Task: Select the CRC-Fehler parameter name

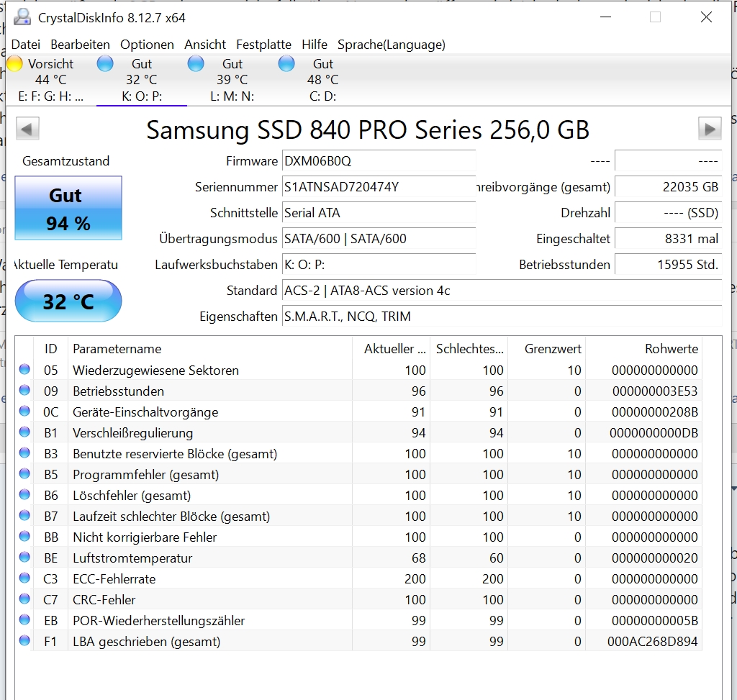Action: [x=104, y=599]
